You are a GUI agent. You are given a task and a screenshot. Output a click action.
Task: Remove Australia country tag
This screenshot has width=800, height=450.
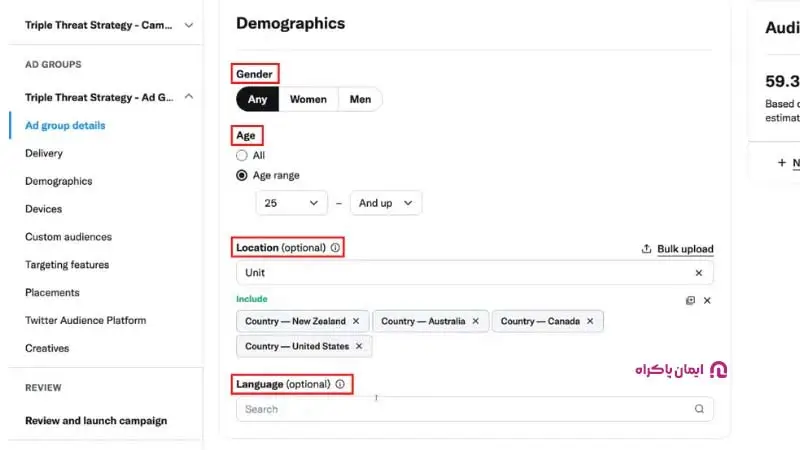(475, 321)
